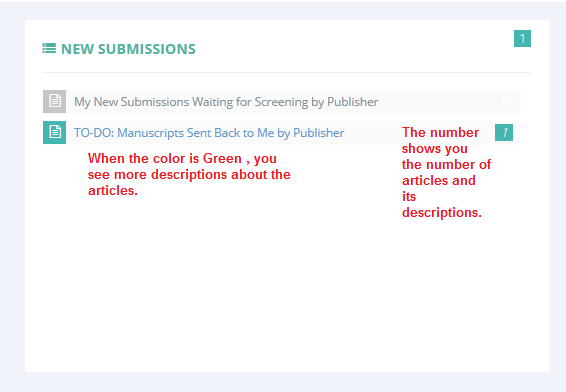Open TO-DO: Manuscripts Sent Back to Me by Publisher
Viewport: 566px width, 392px height.
[209, 133]
